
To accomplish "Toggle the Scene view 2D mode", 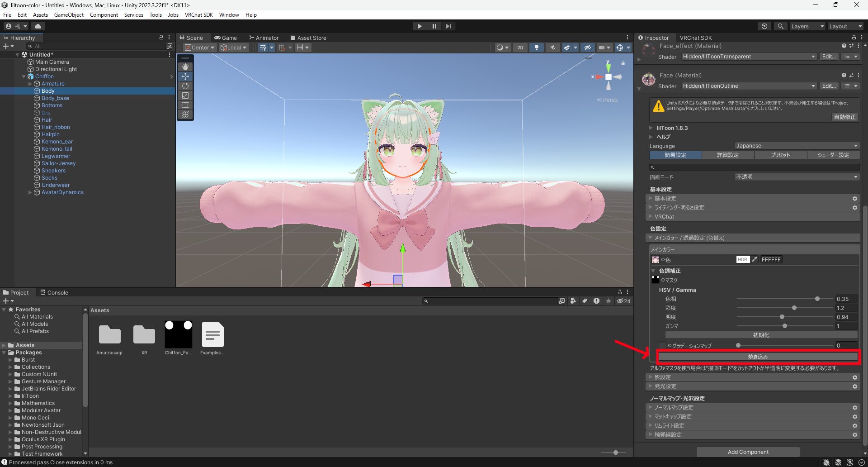I will pyautogui.click(x=520, y=47).
